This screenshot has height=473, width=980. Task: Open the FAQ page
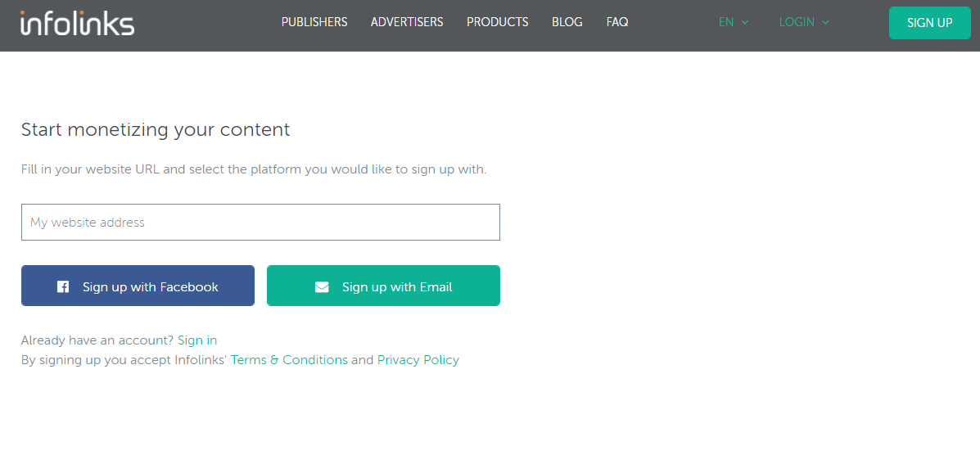pyautogui.click(x=617, y=22)
